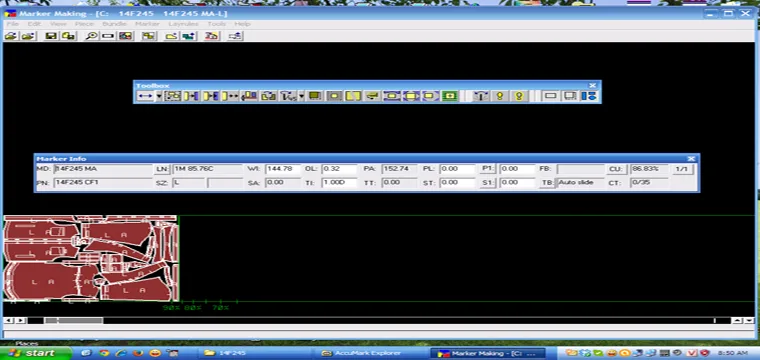
Task: Click the olive green rectangle Toolbox icon
Action: [315, 96]
